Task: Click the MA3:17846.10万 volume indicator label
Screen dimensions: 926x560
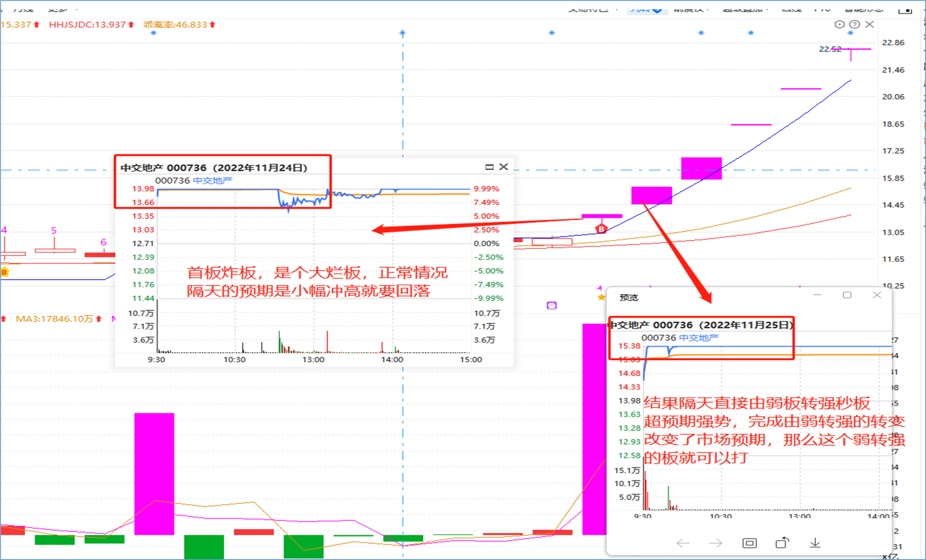Action: [54, 319]
